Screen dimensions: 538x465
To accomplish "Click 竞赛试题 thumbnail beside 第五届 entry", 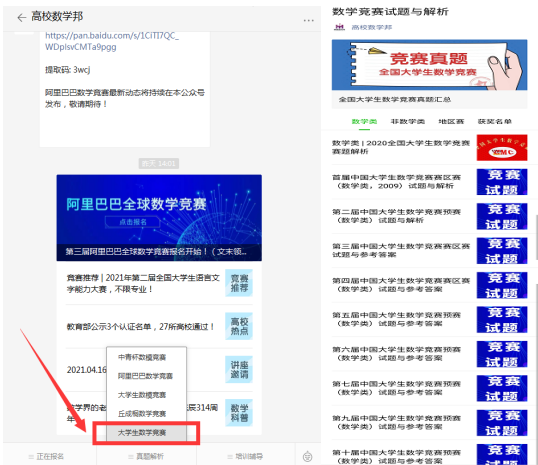I will tap(502, 319).
